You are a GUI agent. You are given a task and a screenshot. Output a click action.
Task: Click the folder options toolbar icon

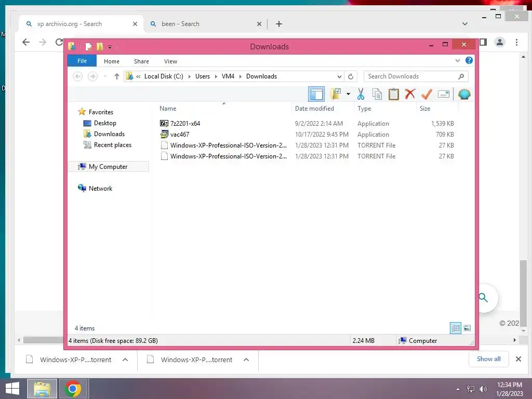click(x=336, y=94)
